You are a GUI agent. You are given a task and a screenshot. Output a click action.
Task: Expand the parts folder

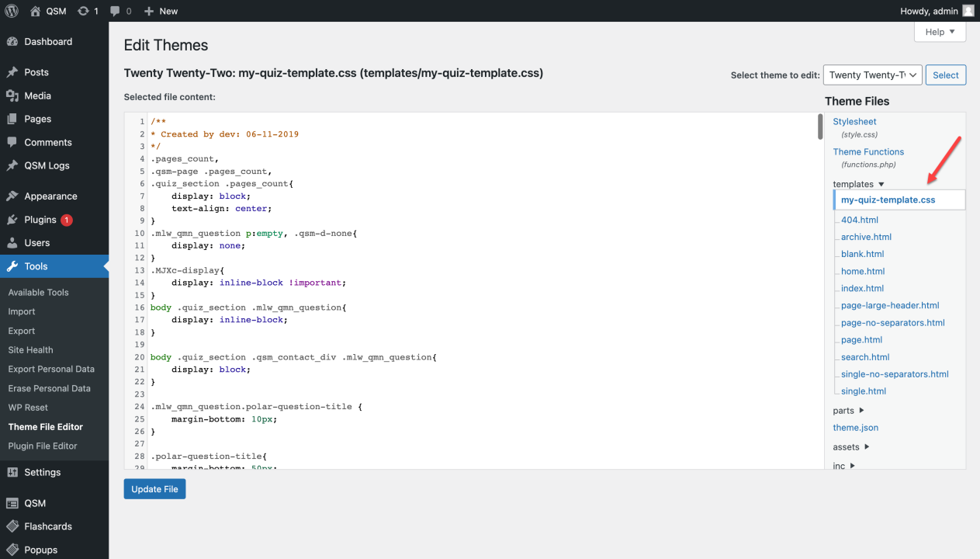(847, 410)
